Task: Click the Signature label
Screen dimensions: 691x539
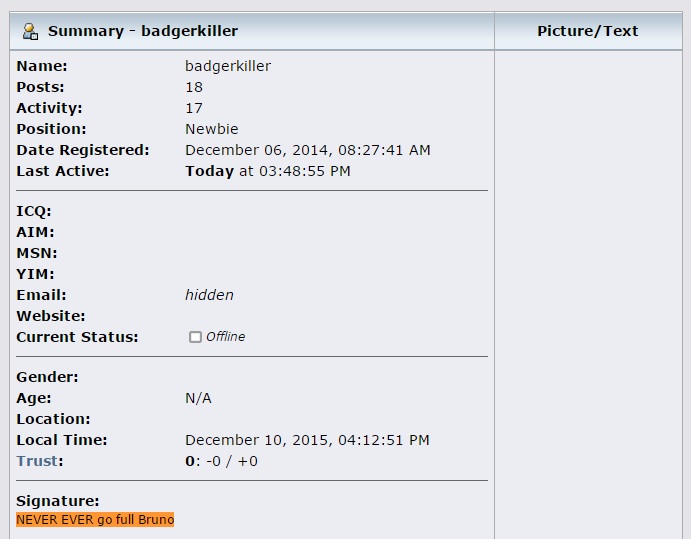Action: [x=58, y=501]
